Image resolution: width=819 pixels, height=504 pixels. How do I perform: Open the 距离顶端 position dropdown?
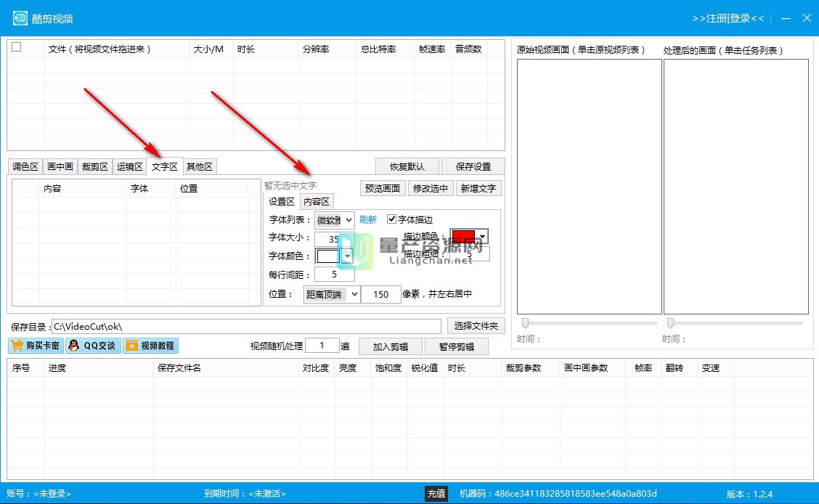click(332, 294)
